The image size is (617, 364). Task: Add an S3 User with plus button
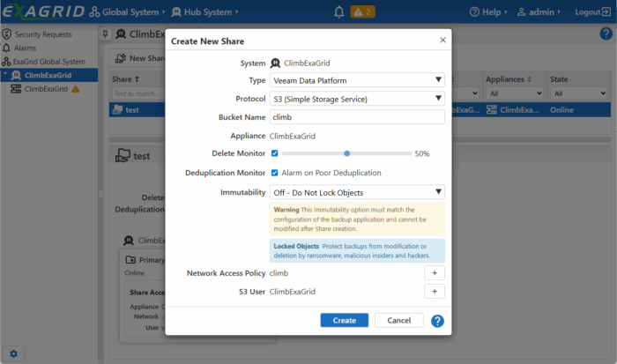pyautogui.click(x=435, y=291)
